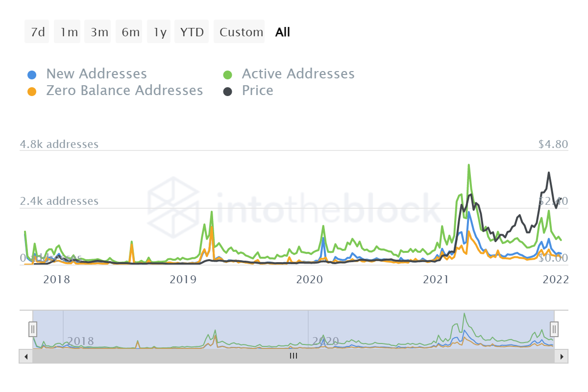588x392 pixels.
Task: Click the 2.4k addresses axis label
Action: [59, 201]
